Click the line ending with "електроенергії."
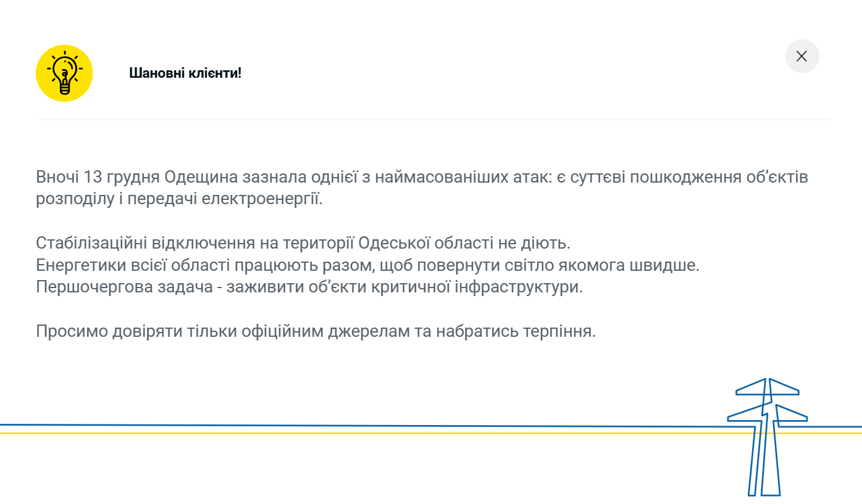This screenshot has height=504, width=862. tap(179, 200)
